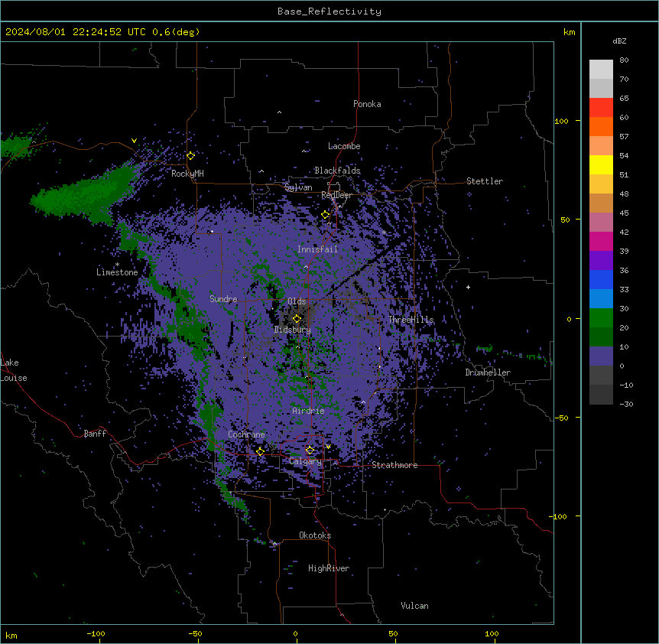Click the purple-blue 10 dBZ legend swatch
The image size is (659, 644).
point(601,356)
